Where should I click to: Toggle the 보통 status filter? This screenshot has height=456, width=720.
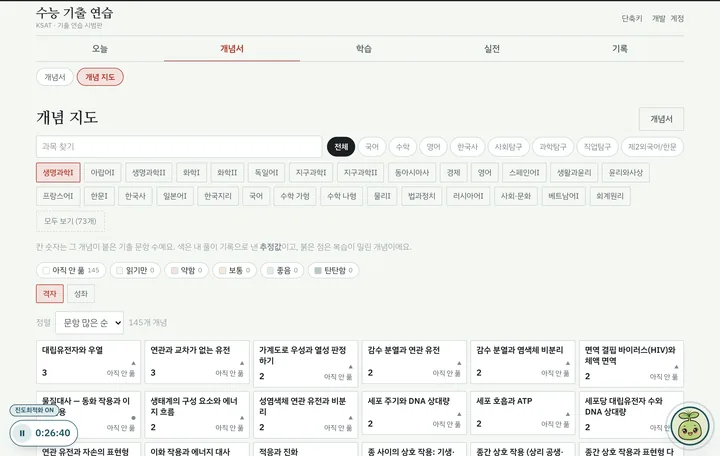point(234,270)
